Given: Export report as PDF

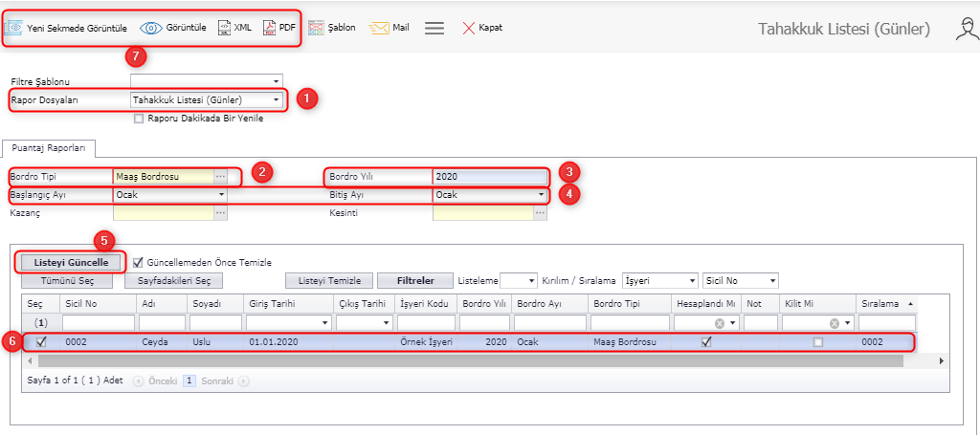Looking at the screenshot, I should coord(278,28).
